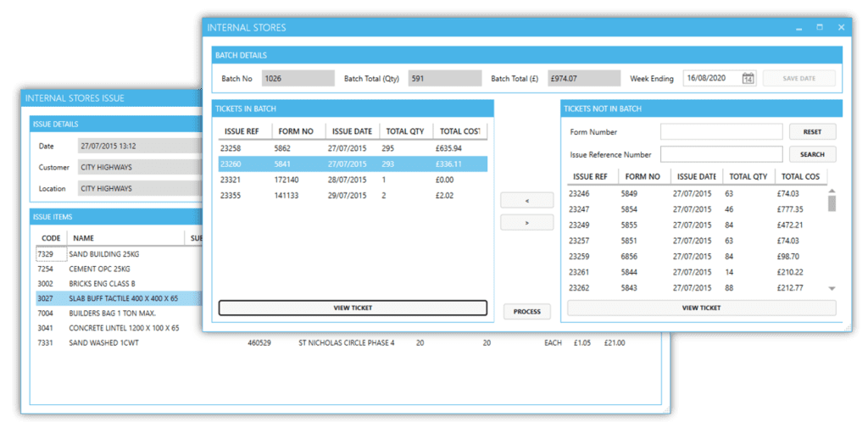Sort Issue Items by Code column header
868x433 pixels.
(x=52, y=238)
